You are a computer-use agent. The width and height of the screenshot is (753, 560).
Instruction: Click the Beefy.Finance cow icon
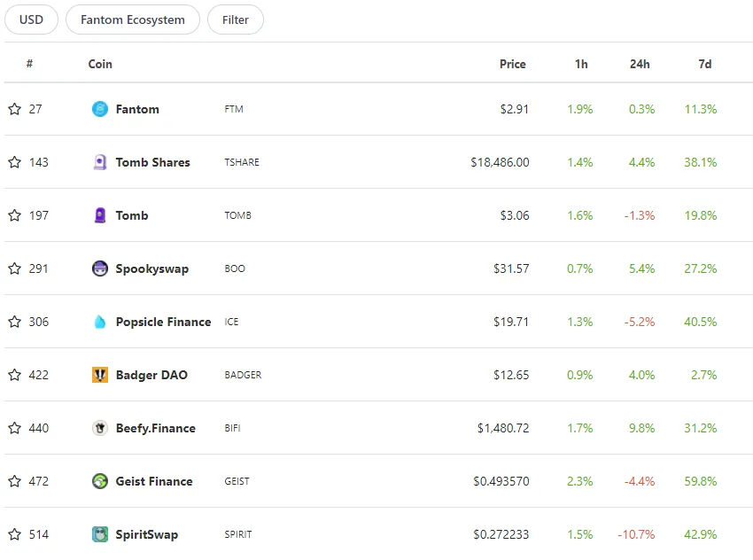[x=100, y=428]
